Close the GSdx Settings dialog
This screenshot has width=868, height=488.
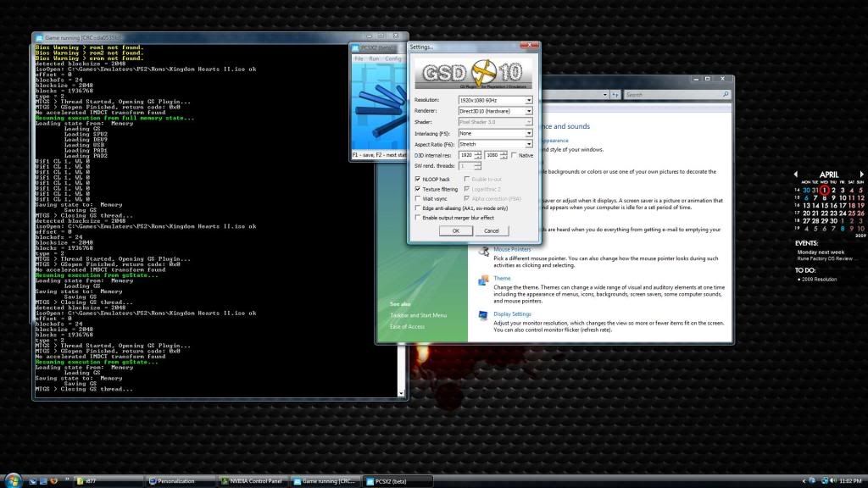[x=529, y=46]
